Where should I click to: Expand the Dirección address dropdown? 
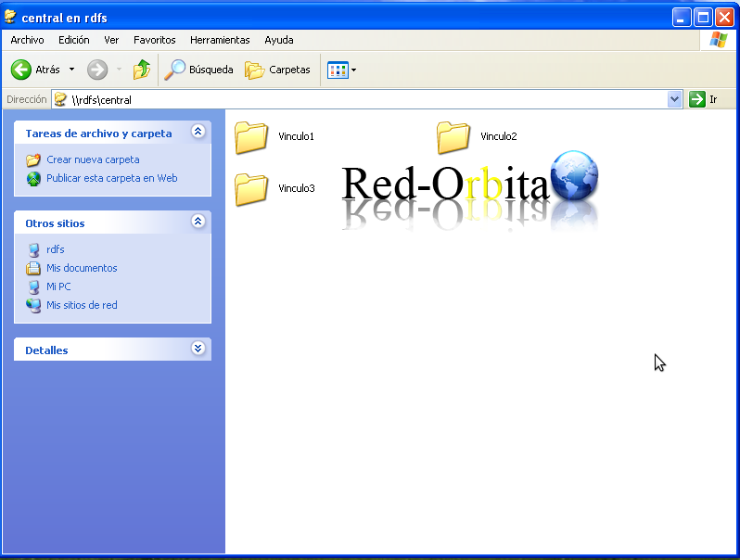[x=675, y=99]
